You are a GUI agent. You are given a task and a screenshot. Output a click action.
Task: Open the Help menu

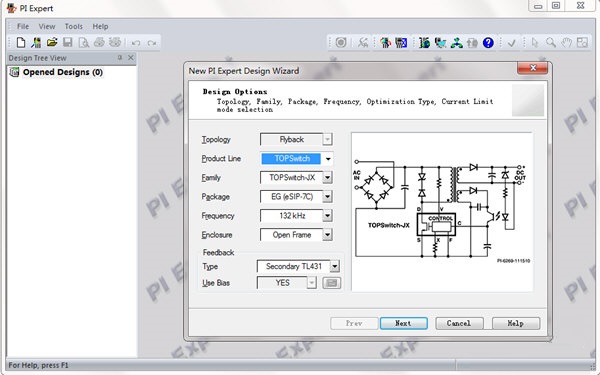100,26
